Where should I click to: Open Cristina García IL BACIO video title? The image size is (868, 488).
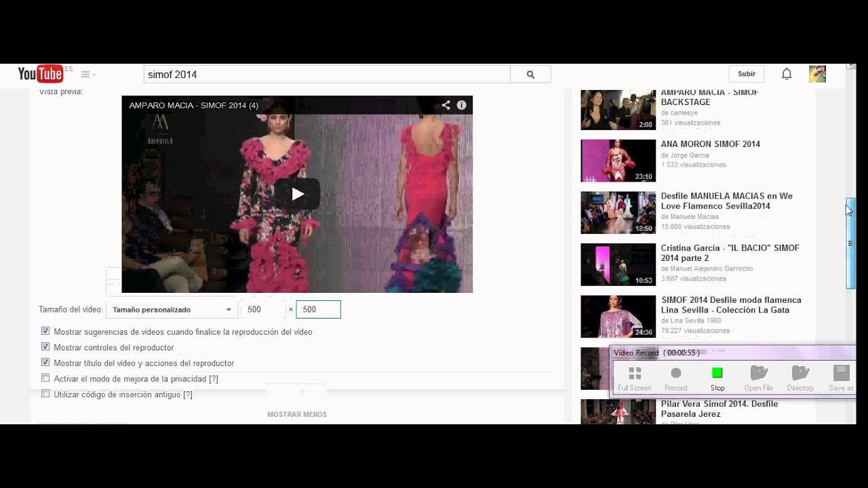click(x=730, y=253)
